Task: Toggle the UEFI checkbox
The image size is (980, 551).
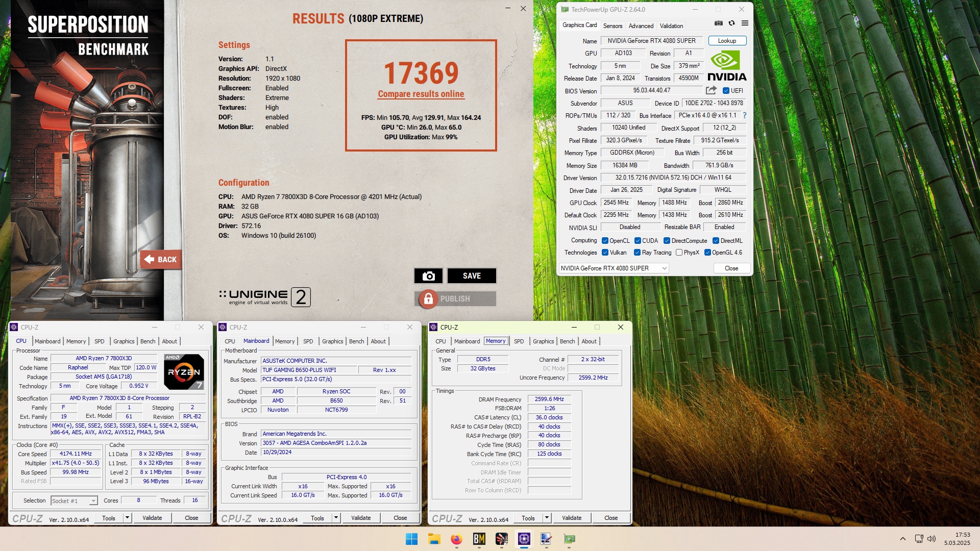Action: click(x=726, y=91)
